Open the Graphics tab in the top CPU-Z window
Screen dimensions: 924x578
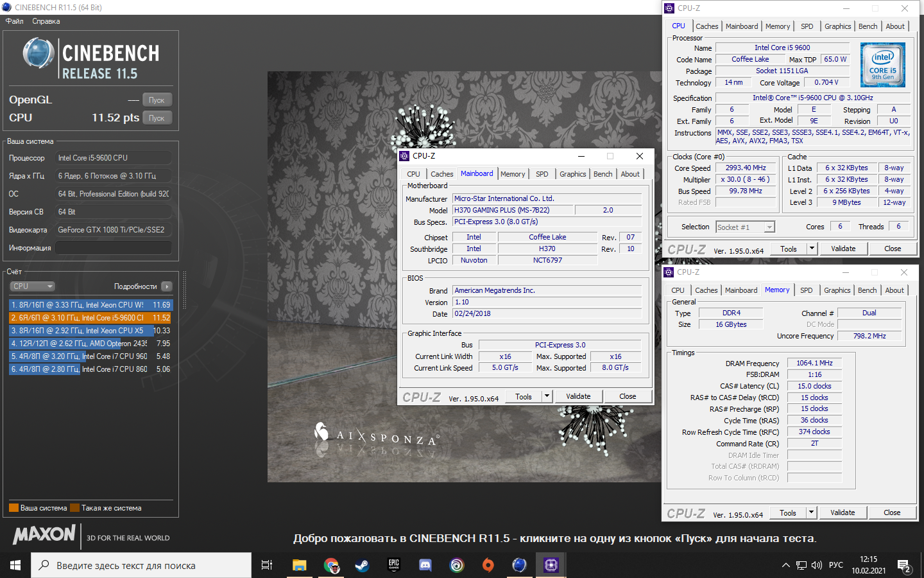(x=837, y=26)
